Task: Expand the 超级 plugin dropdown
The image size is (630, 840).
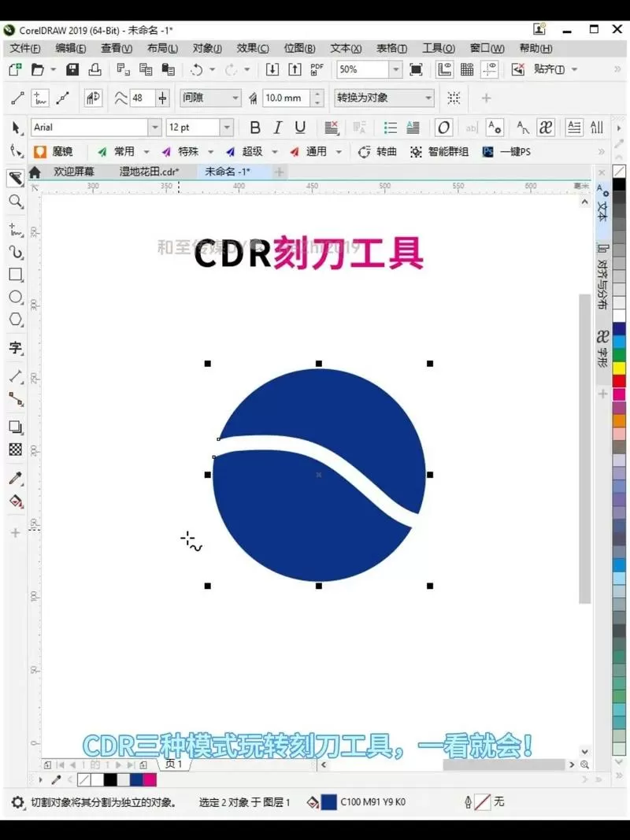Action: click(274, 152)
